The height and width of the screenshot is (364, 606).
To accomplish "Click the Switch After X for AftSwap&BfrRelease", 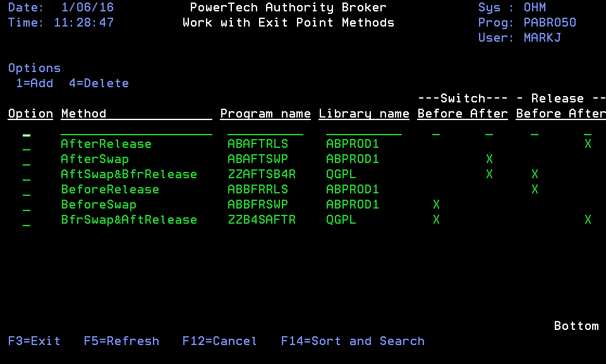I will (x=489, y=174).
